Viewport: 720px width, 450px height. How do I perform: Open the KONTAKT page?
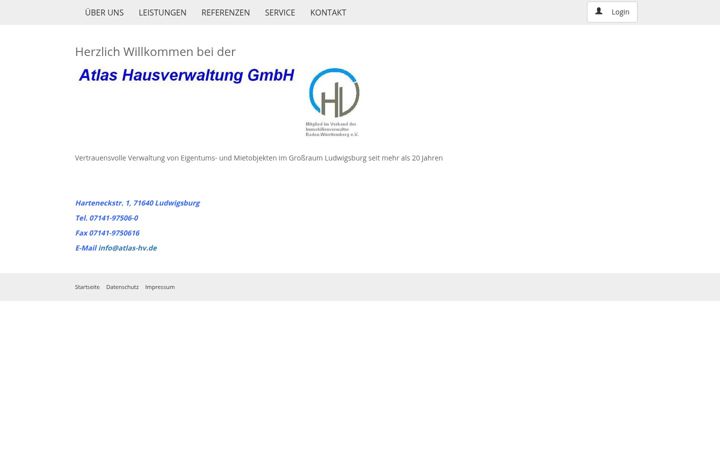[x=328, y=12]
